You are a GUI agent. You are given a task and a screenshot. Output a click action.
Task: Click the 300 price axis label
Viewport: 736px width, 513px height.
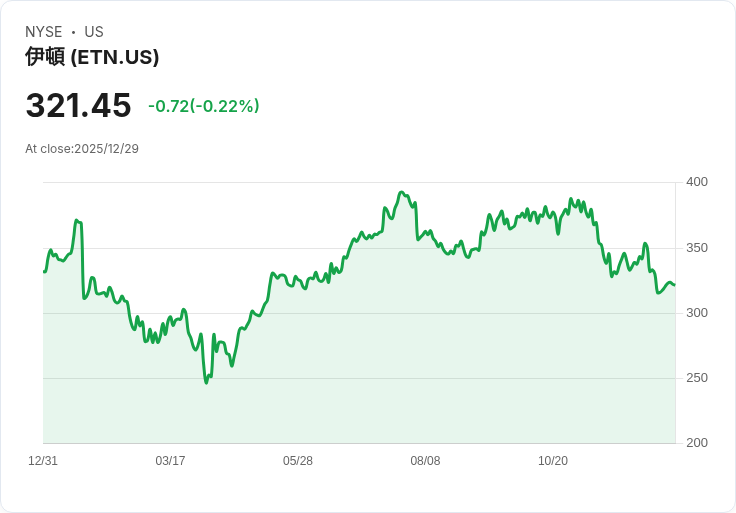point(697,313)
